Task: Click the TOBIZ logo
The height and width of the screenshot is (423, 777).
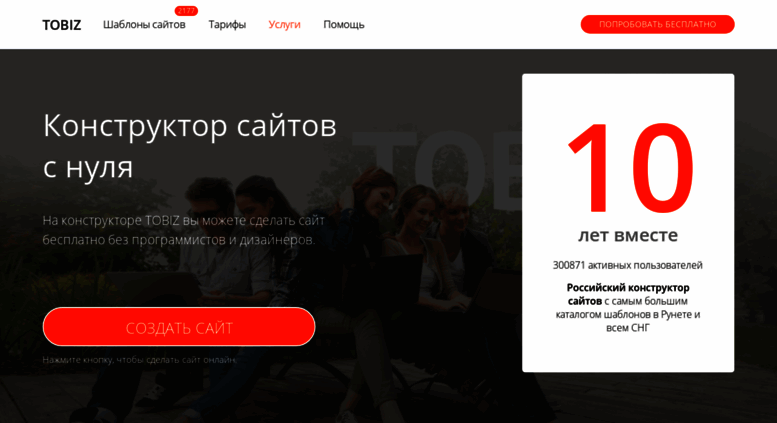Action: [61, 25]
